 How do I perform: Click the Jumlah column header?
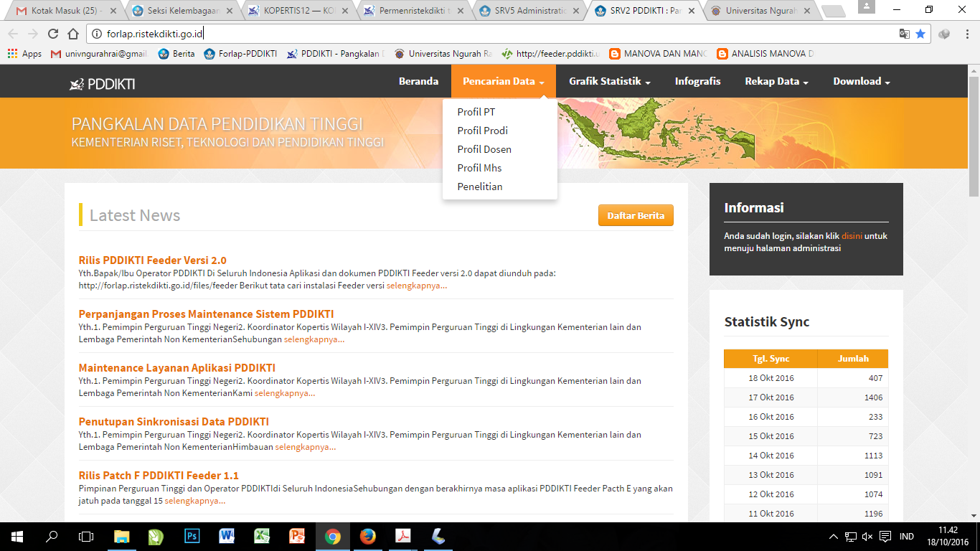point(853,359)
